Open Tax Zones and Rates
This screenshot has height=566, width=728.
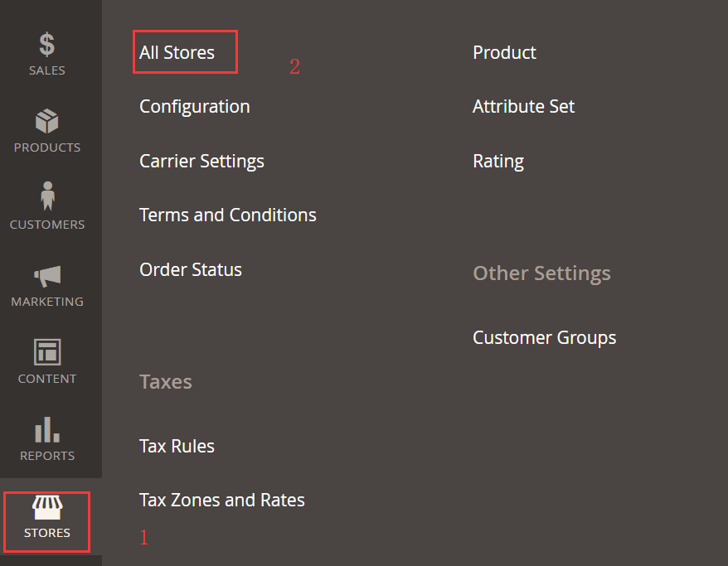pos(221,500)
